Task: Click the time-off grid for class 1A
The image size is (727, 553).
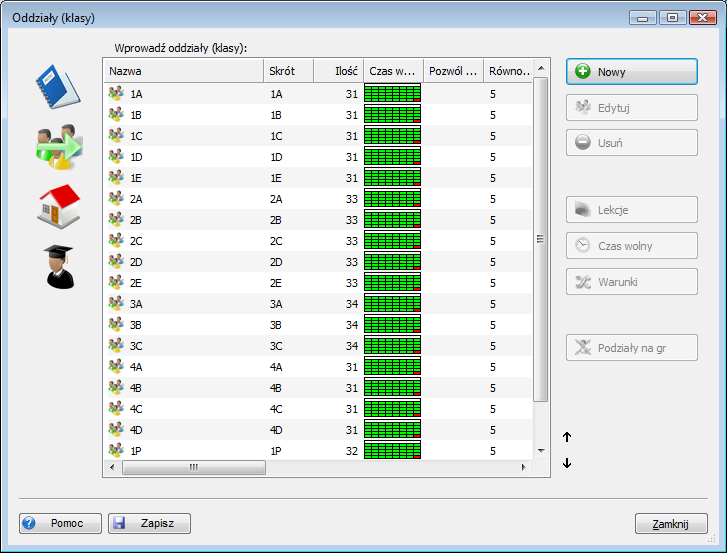Action: click(x=393, y=93)
